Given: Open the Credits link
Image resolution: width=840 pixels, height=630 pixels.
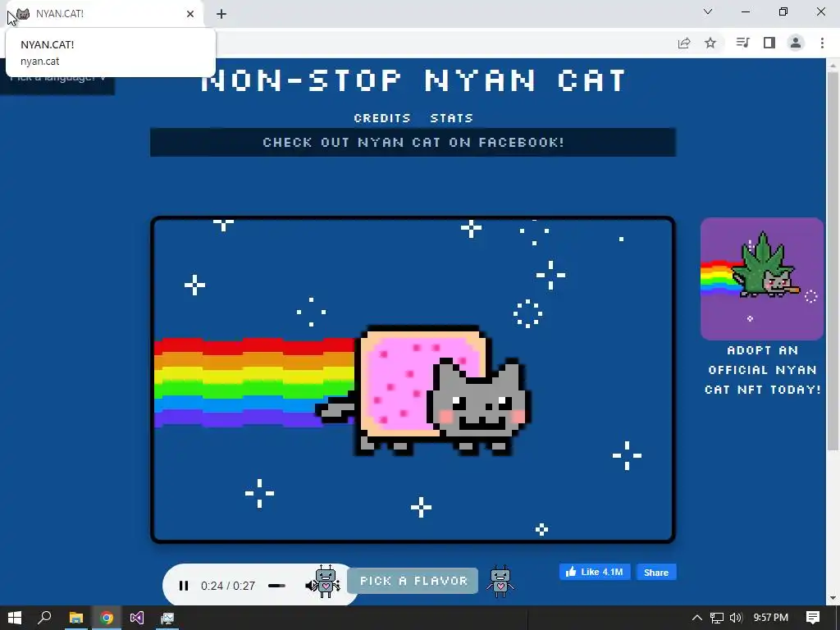Looking at the screenshot, I should pos(382,118).
